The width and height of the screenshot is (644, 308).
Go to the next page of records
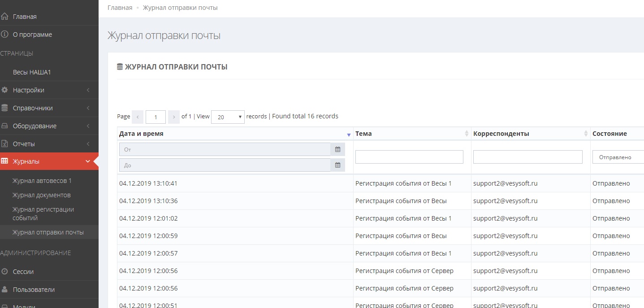click(x=174, y=117)
